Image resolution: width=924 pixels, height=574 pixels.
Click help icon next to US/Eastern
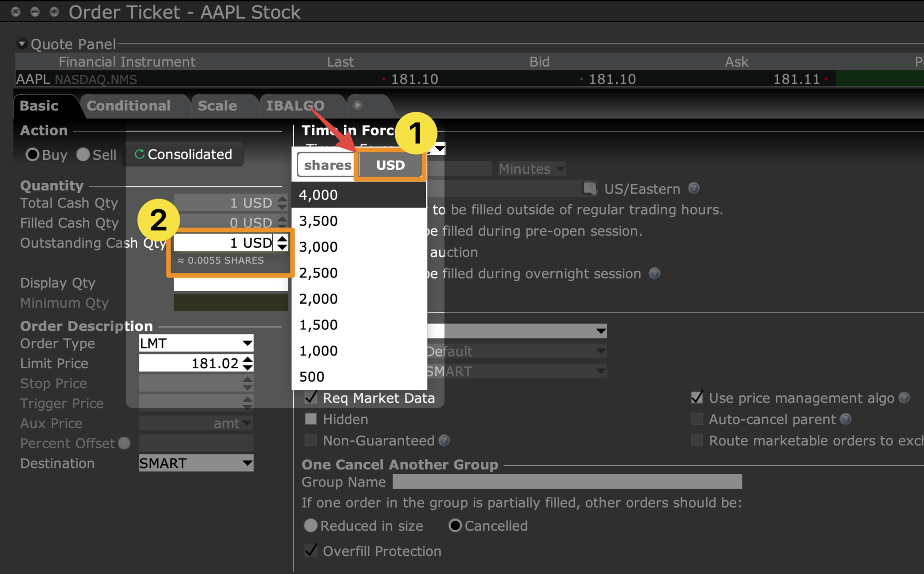point(694,188)
